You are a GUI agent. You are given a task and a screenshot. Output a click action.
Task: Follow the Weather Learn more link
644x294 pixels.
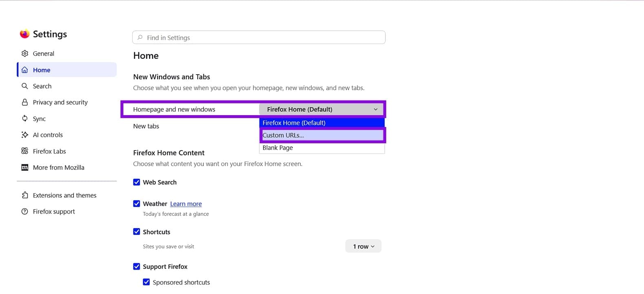(186, 204)
